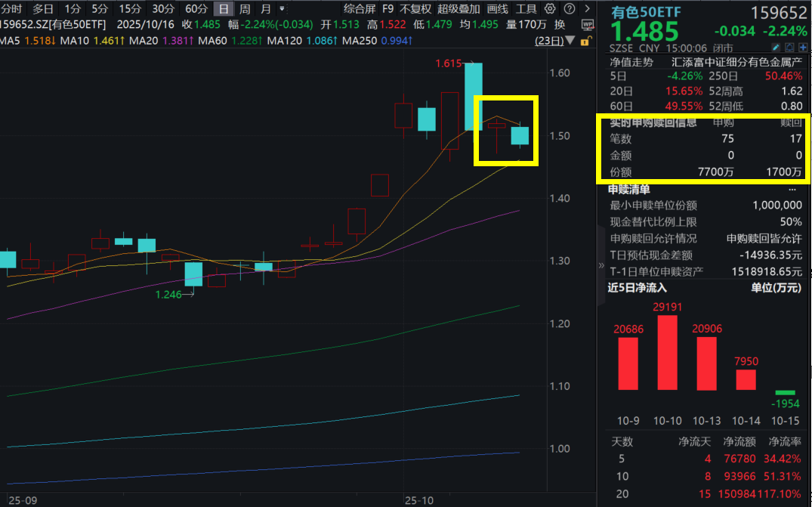Open the settings gear icon on the toolbar
The height and width of the screenshot is (507, 812).
(x=549, y=8)
